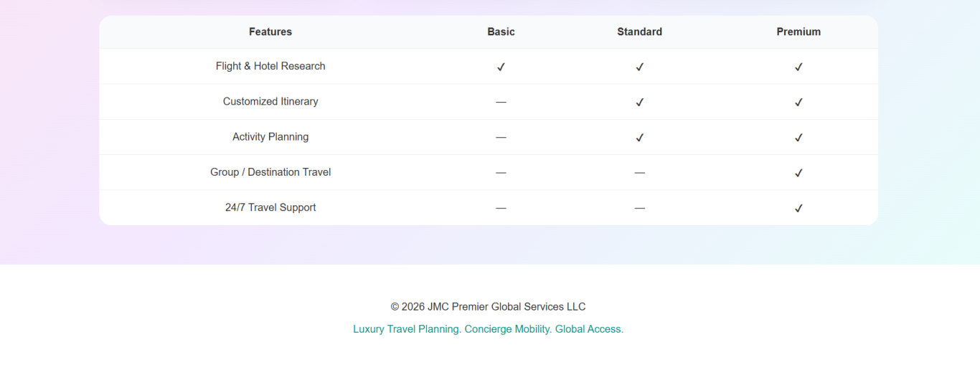Click Standard checkmark in Flight & Hotel Research row
This screenshot has width=980, height=368.
pos(639,67)
